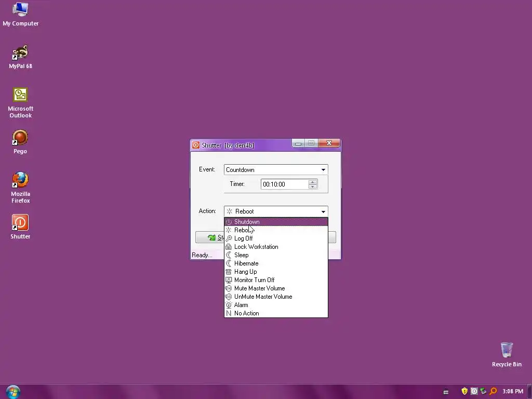Minimize the Shutter window

298,143
